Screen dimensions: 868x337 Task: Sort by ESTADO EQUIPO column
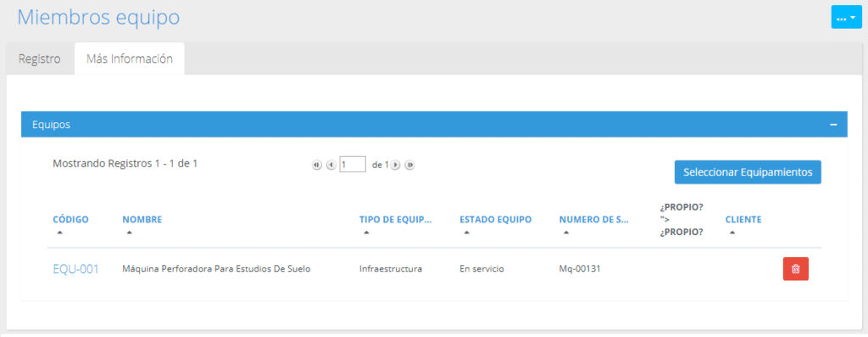[x=495, y=220]
